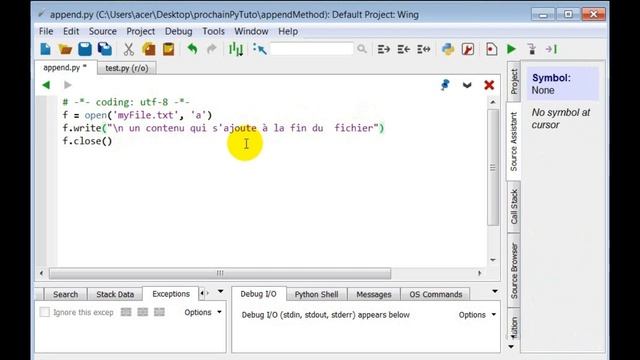
Task: Select the Debug I/O tab
Action: coord(258,294)
